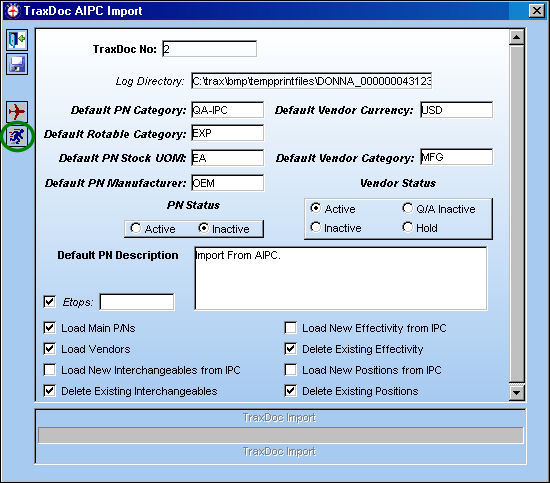550x483 pixels.
Task: Uncheck Load Vendors checkbox
Action: [x=49, y=349]
